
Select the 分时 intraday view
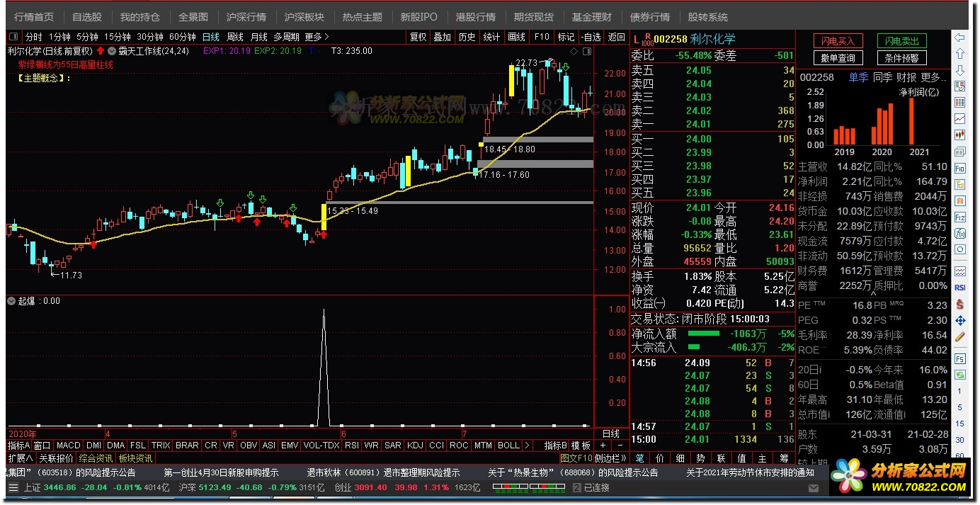[33, 37]
